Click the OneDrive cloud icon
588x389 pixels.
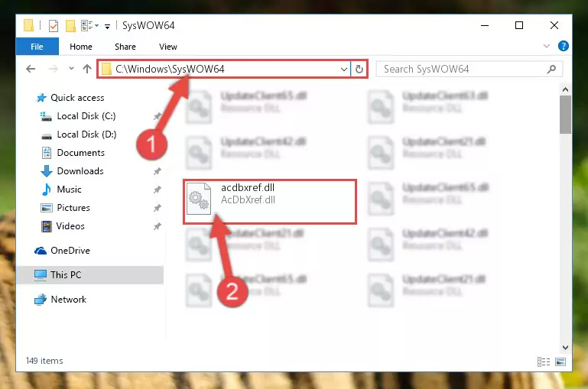point(40,251)
